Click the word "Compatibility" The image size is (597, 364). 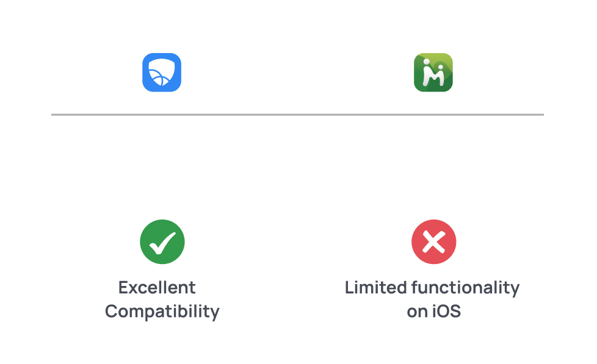point(162,312)
